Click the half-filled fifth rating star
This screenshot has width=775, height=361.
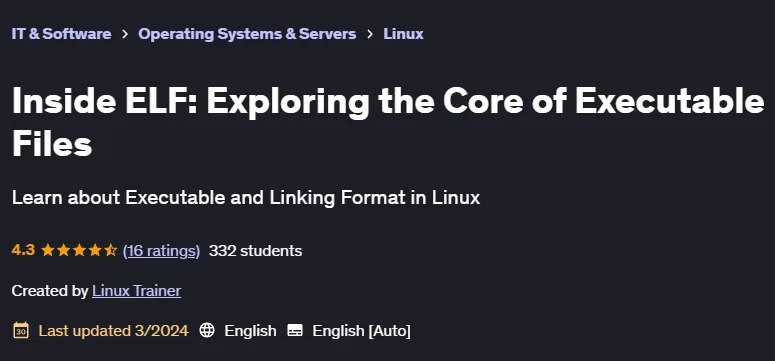(x=110, y=250)
